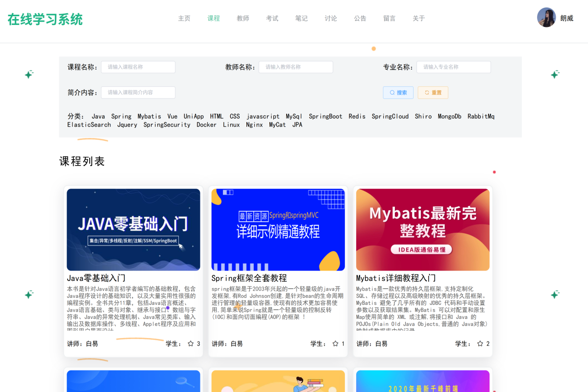Select the Java category filter
This screenshot has height=392, width=588.
tap(99, 116)
